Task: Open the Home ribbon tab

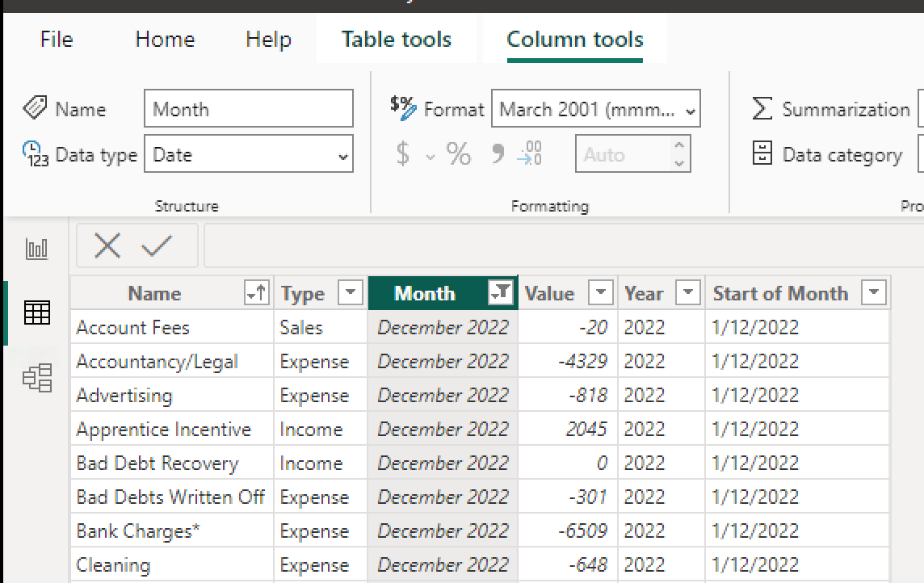Action: pos(165,40)
